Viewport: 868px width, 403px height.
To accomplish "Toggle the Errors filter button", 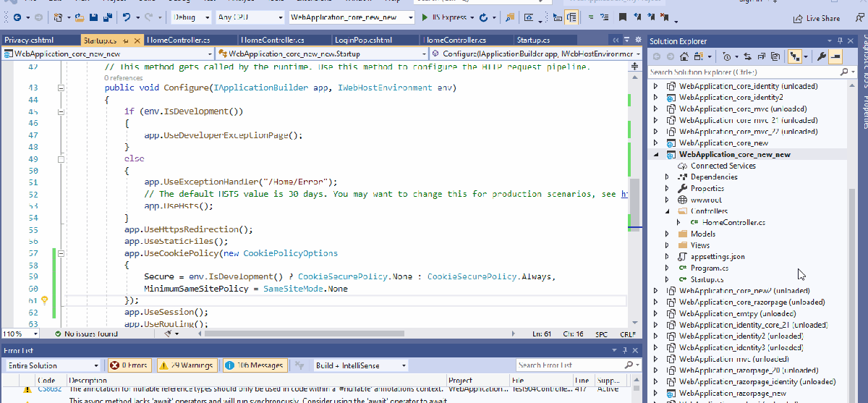I will [x=128, y=365].
